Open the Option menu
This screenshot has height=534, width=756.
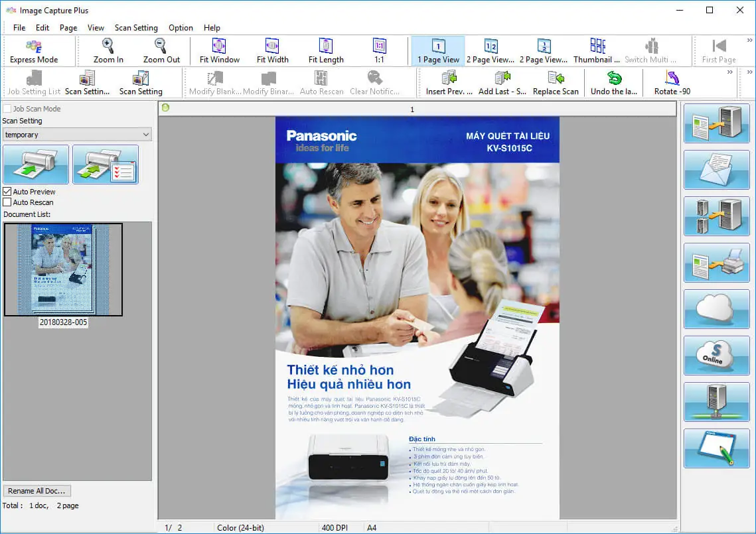[181, 27]
